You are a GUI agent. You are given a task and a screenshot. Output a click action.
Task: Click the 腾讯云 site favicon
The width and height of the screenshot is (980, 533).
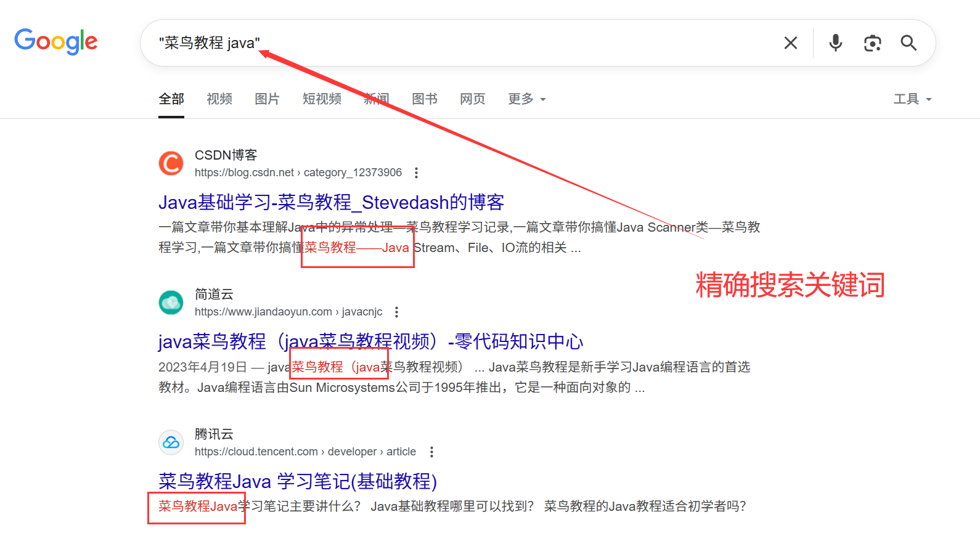pos(171,442)
